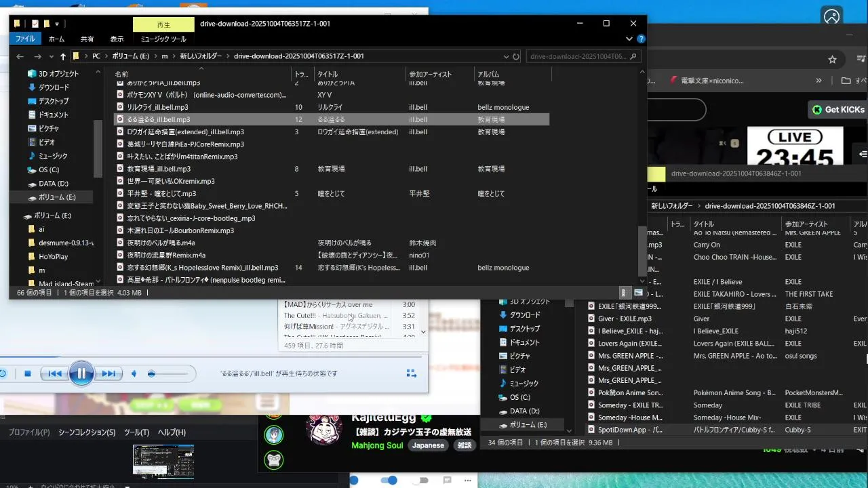This screenshot has width=868, height=488.
Task: Open OBS ツール(T) menu
Action: 136,432
